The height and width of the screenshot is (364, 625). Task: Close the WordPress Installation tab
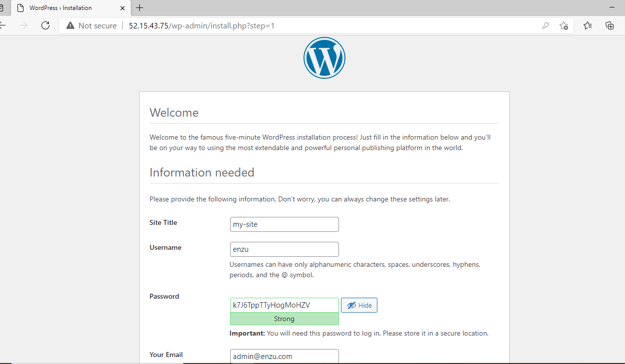click(122, 8)
